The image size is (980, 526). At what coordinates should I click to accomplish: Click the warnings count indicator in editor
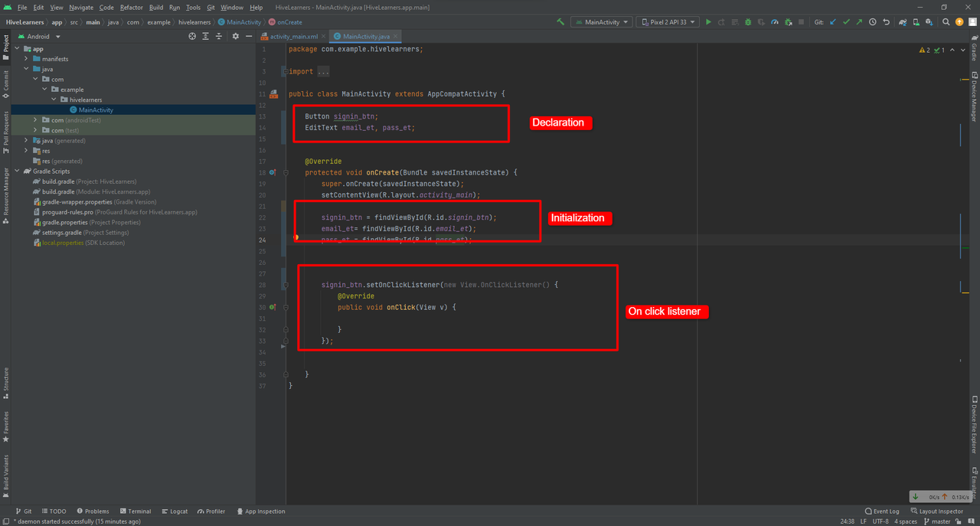point(924,50)
